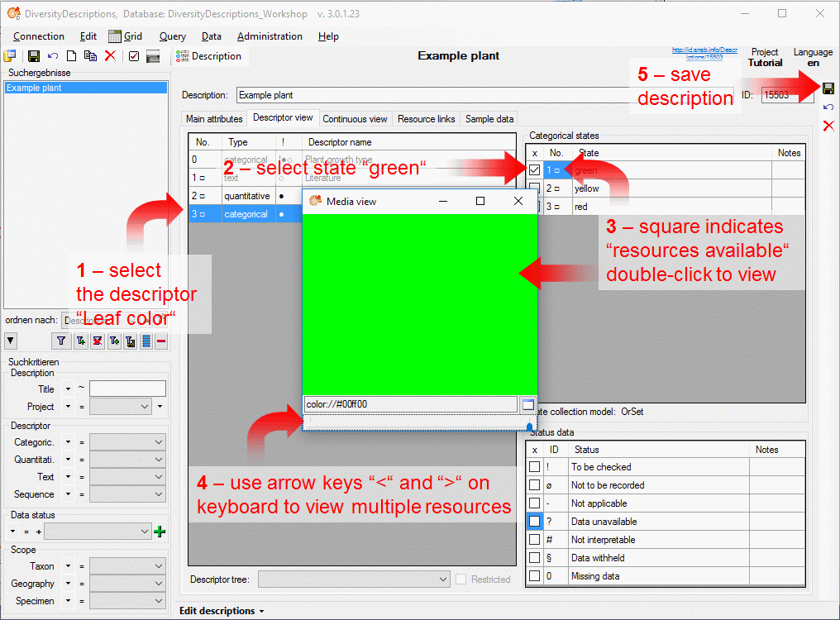
Task: Open the Descriptor tree dropdown
Action: click(354, 579)
